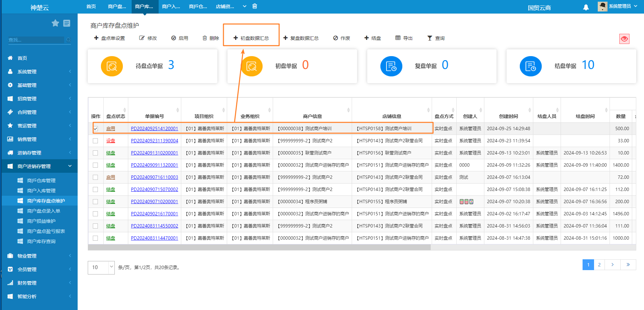The width and height of the screenshot is (644, 310).
Task: Click the 待盘点单据 orange icon
Action: pos(112,66)
